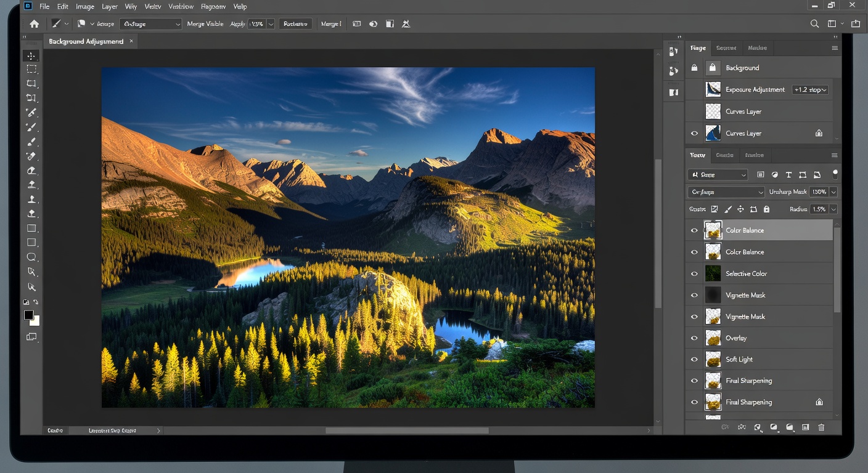868x473 pixels.
Task: Select the Move tool in the toolbar
Action: pos(32,55)
